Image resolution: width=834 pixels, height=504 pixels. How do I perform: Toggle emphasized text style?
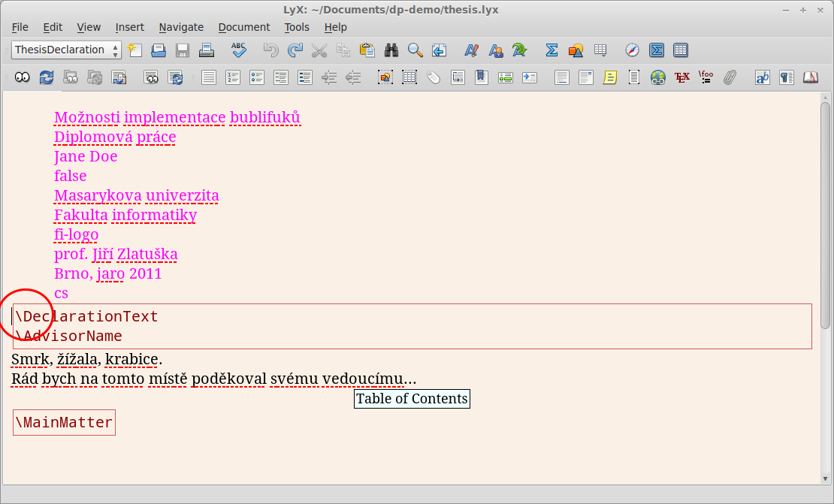pyautogui.click(x=471, y=50)
